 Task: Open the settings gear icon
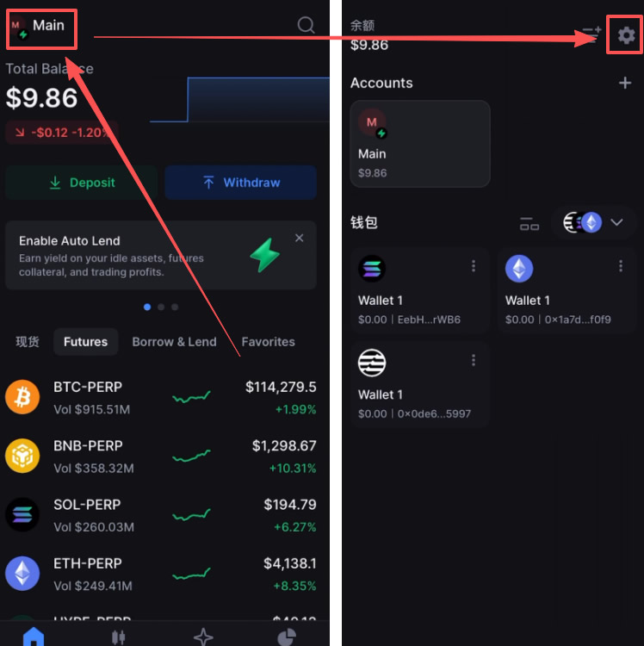pos(626,35)
